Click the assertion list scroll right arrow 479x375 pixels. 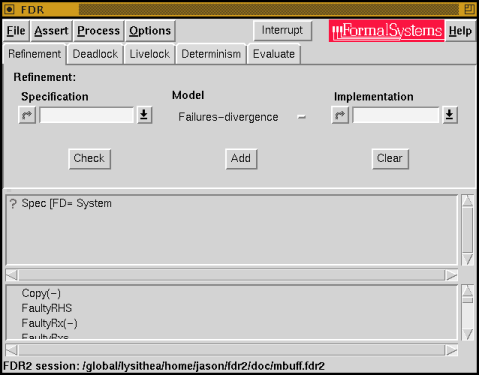pos(452,275)
